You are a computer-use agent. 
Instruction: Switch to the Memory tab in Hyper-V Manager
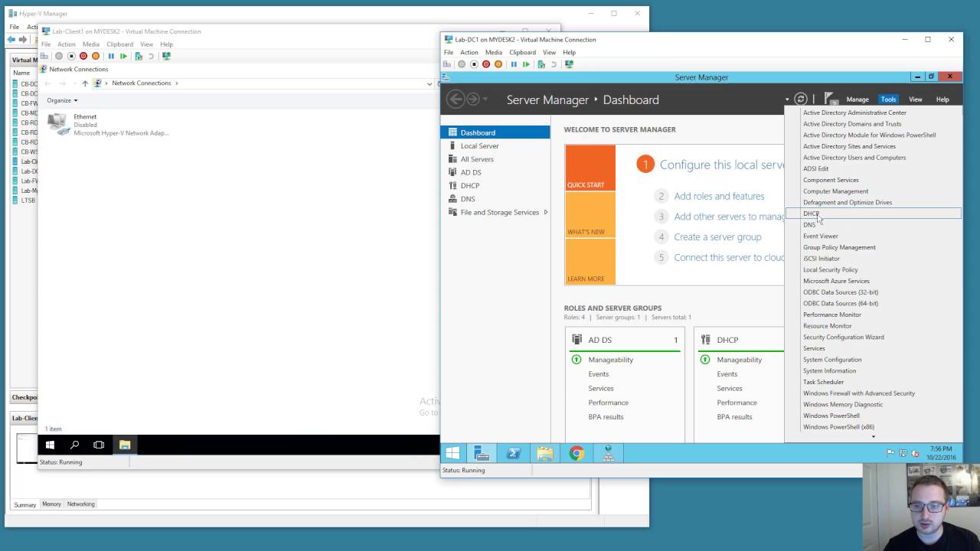pos(51,504)
